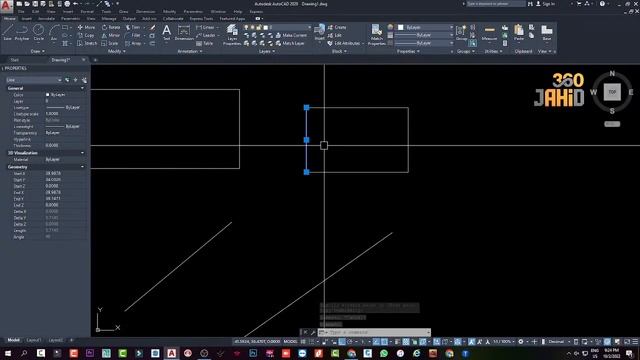The height and width of the screenshot is (360, 640).
Task: Click the ViewCube TOP face
Action: (612, 92)
